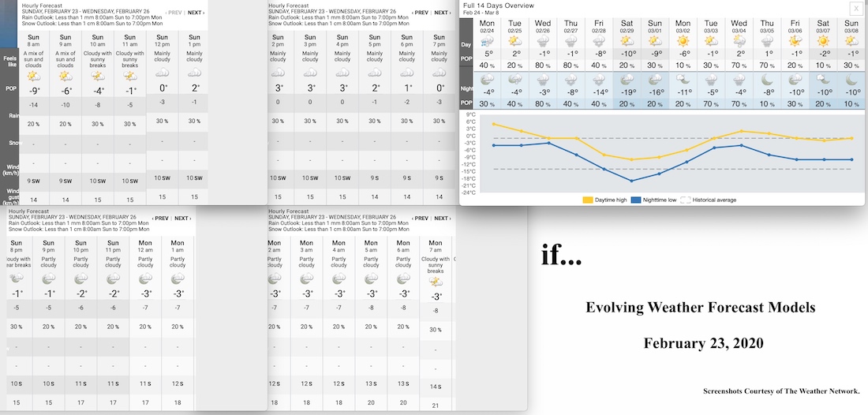Click the Sun 2 pm cloud icon

(278, 73)
